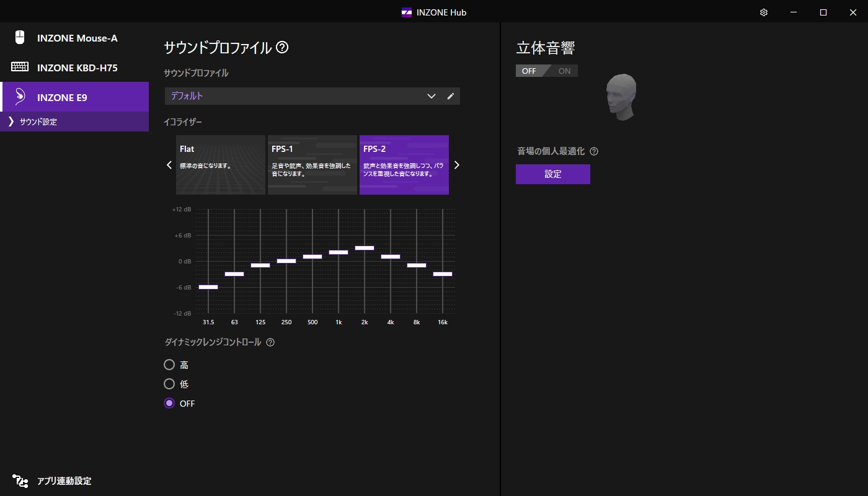
Task: Close the INZONE Hub window
Action: click(853, 12)
